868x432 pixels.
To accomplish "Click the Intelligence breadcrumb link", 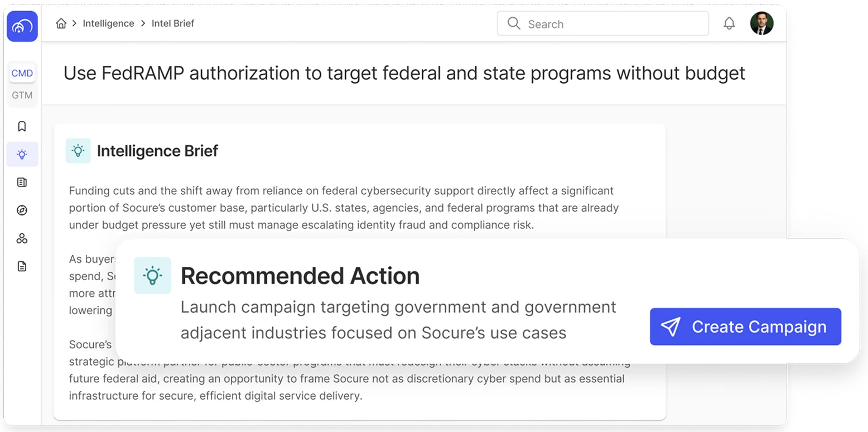I will pyautogui.click(x=108, y=23).
